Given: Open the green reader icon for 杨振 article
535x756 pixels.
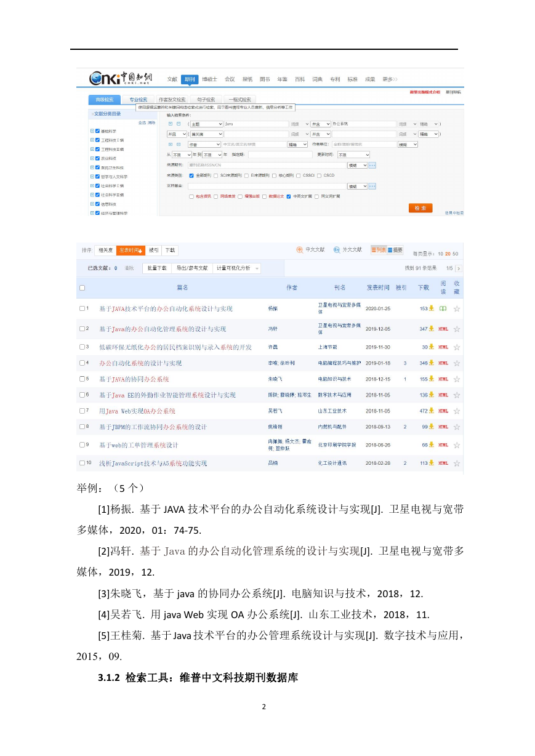Looking at the screenshot, I should point(443,308).
